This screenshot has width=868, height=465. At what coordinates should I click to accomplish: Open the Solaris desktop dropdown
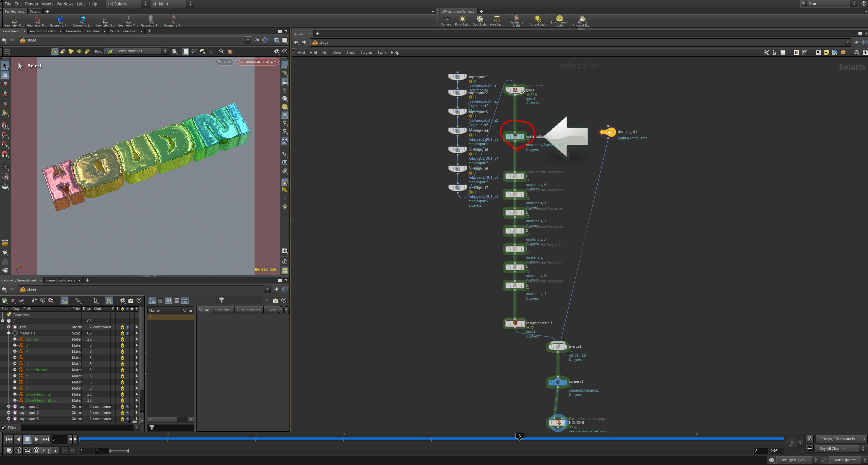click(x=127, y=4)
